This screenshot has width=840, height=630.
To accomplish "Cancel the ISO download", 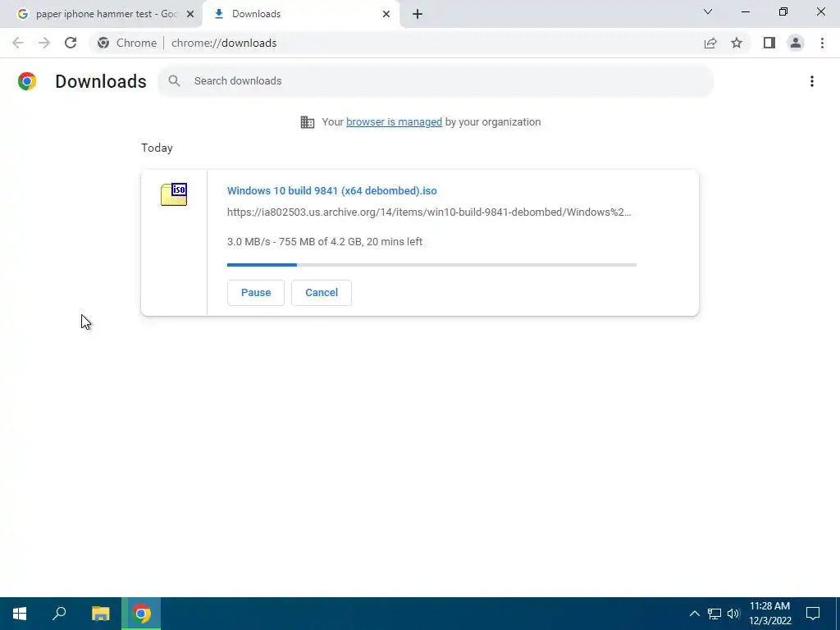I will pos(322,293).
